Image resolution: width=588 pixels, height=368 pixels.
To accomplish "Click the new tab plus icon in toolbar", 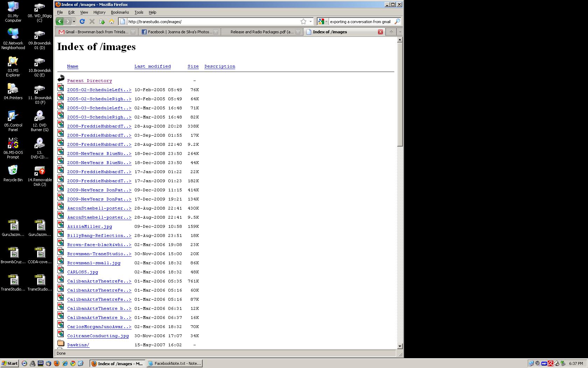I will pyautogui.click(x=102, y=21).
